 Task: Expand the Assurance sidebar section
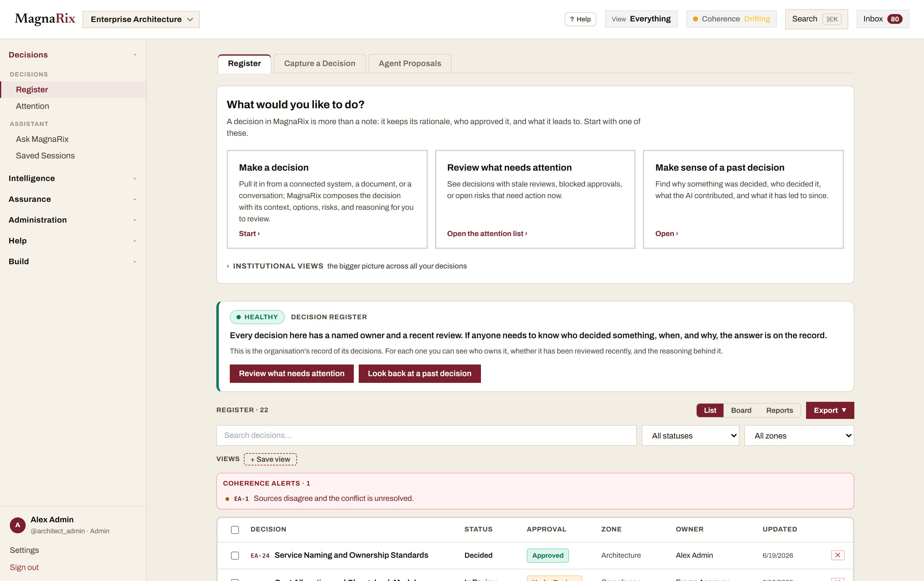[73, 199]
